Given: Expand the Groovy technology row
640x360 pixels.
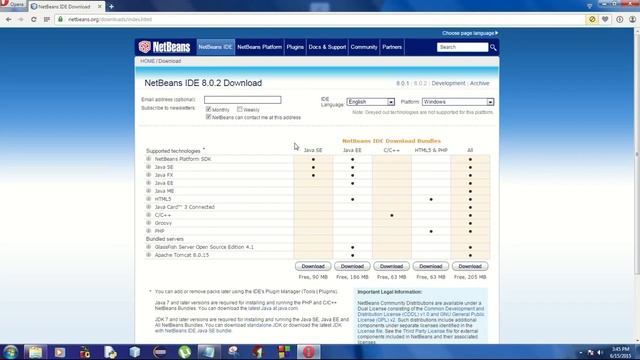Looking at the screenshot, I should click(x=149, y=223).
